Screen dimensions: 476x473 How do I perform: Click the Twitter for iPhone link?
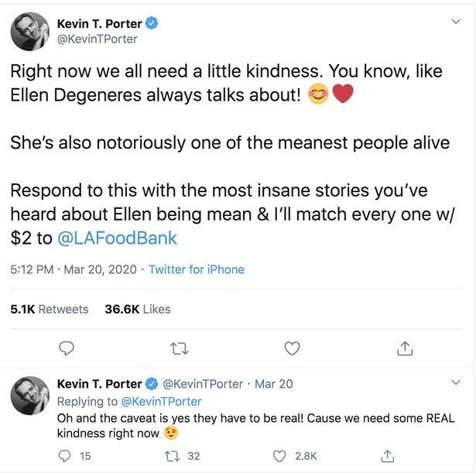[197, 269]
